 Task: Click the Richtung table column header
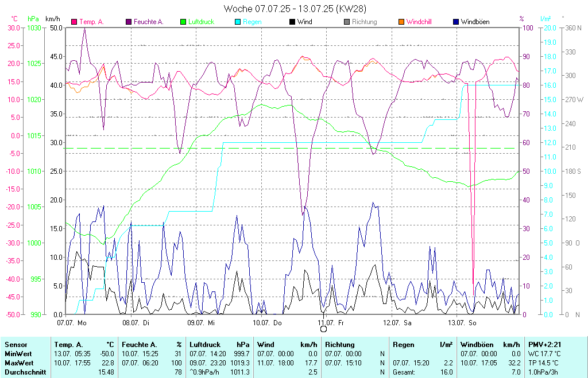pyautogui.click(x=340, y=345)
